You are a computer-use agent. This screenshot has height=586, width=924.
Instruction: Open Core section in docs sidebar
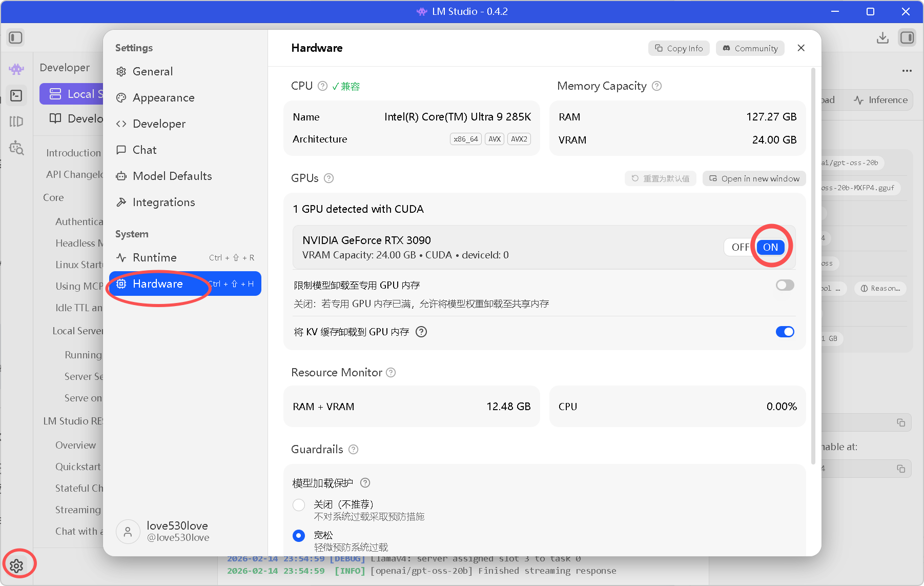(x=53, y=197)
